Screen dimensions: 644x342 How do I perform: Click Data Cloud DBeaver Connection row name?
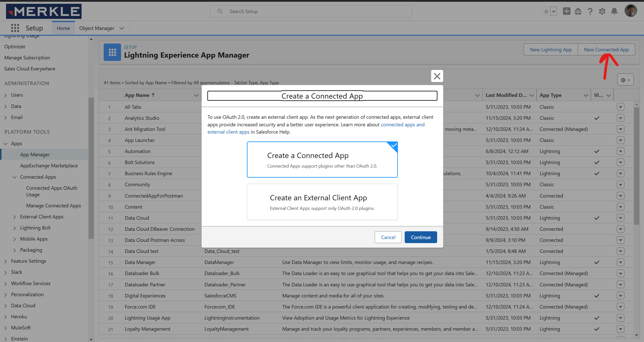tap(160, 229)
